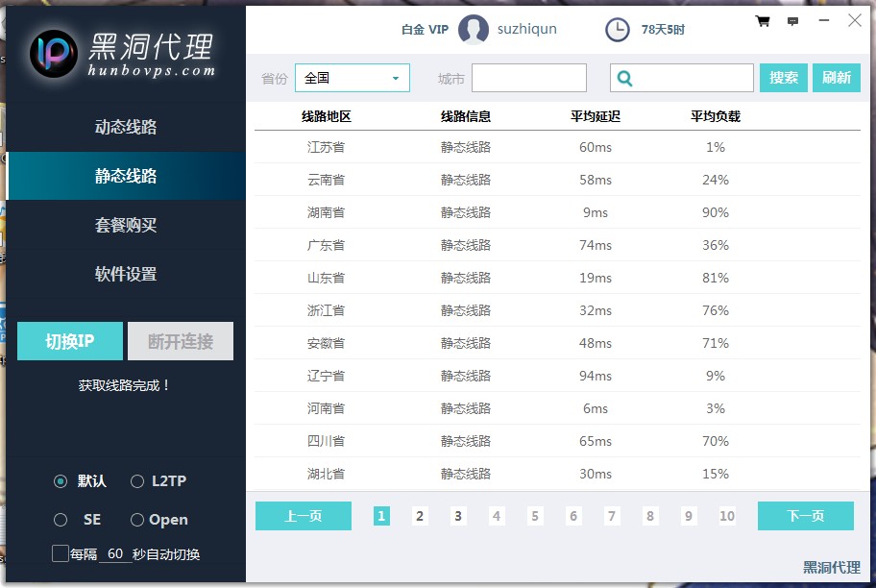Screen dimensions: 876x588
Task: Choose the Open protocol radio button
Action: click(137, 520)
